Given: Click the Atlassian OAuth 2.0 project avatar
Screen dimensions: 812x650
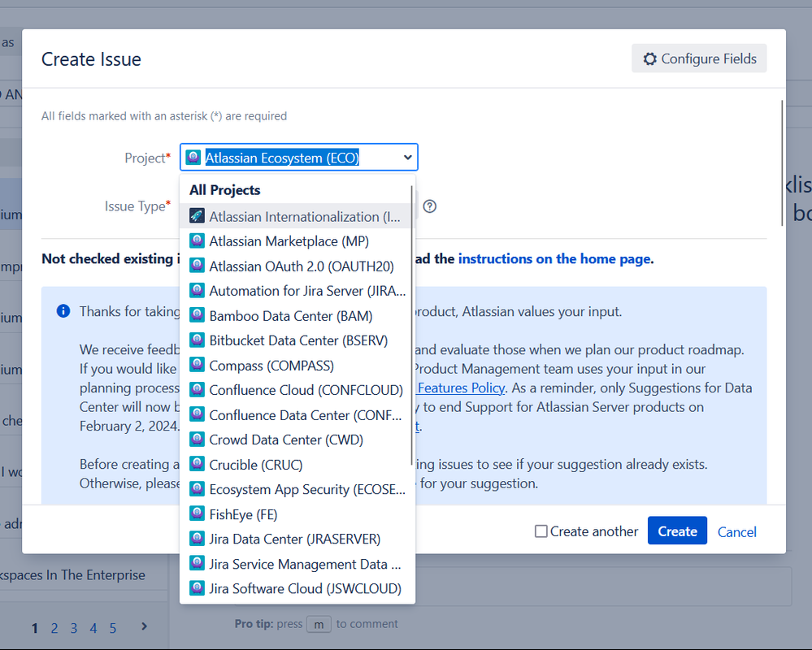Looking at the screenshot, I should [197, 266].
